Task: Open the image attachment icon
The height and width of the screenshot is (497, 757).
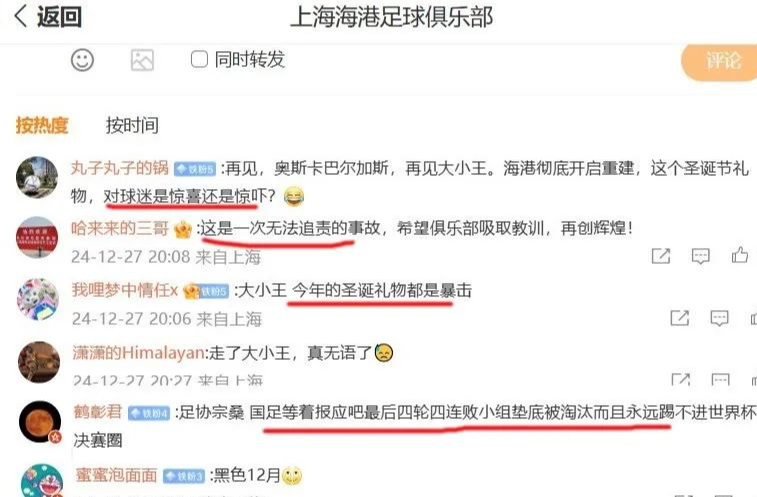Action: (x=142, y=60)
